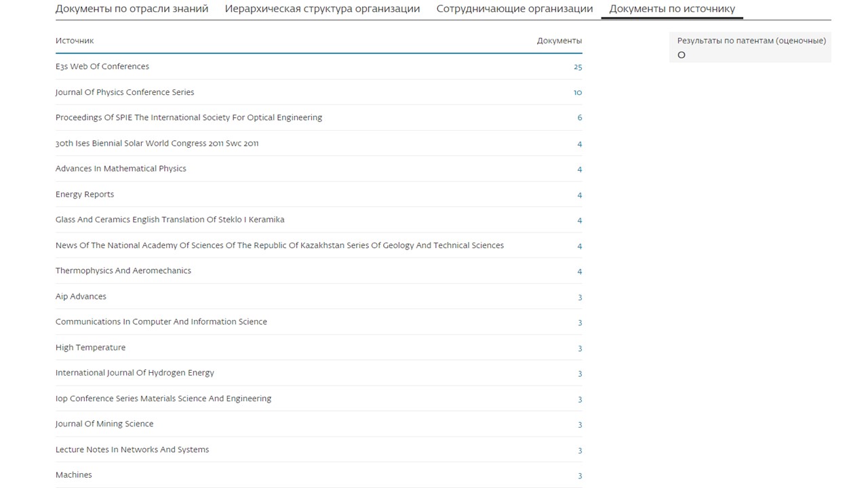Viewport: 868px width, 488px height.
Task: Open the 6 documents for Proceedings Of SPIE
Action: pyautogui.click(x=579, y=118)
